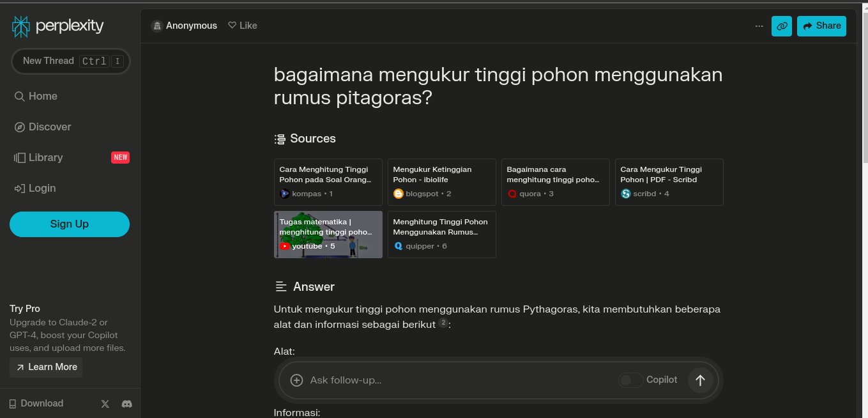Toggle the Copilot switch

(630, 380)
